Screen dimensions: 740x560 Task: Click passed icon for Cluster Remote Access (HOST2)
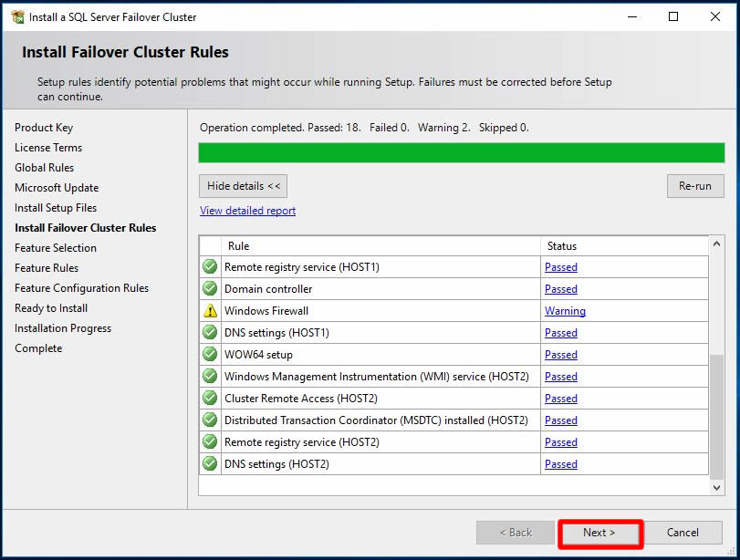[210, 399]
